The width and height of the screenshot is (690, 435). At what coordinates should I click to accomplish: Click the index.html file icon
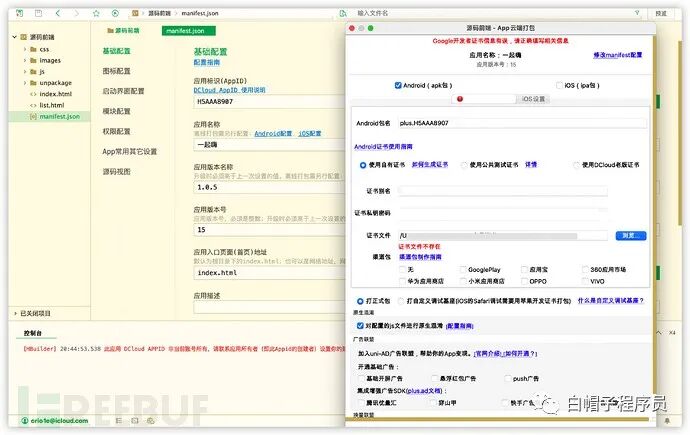point(33,94)
